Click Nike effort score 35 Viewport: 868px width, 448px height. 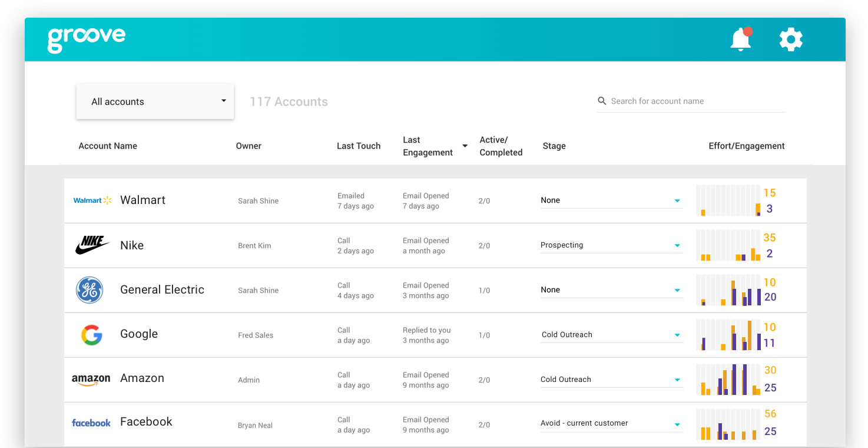[x=770, y=238]
